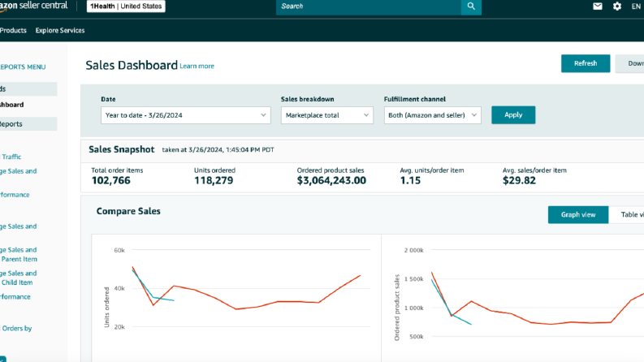Click the Ordered product sales $3,064,243.00 value
The width and height of the screenshot is (644, 362).
(x=331, y=180)
